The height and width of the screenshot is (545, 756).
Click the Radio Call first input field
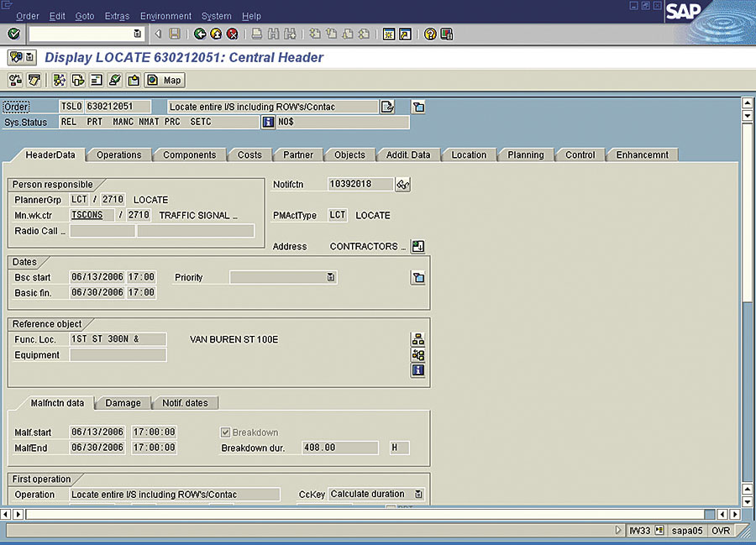tap(102, 231)
